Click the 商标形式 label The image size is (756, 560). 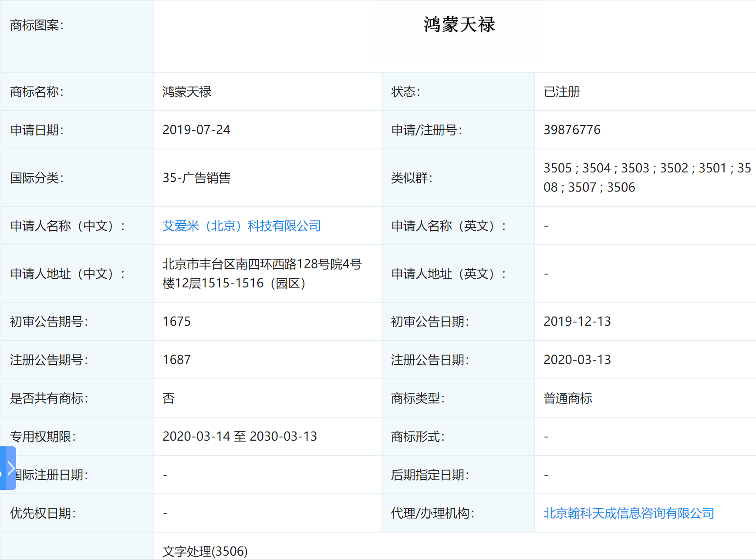click(418, 437)
